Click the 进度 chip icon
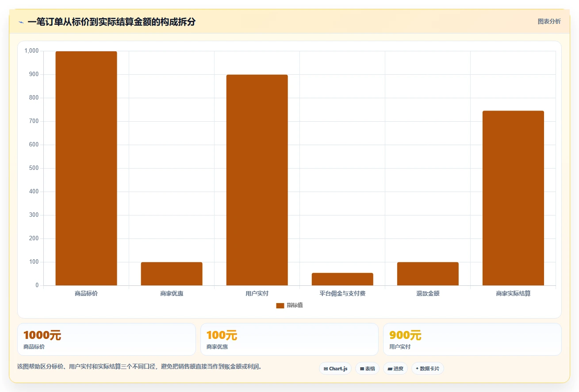Viewport: 579px width, 392px height. point(390,369)
